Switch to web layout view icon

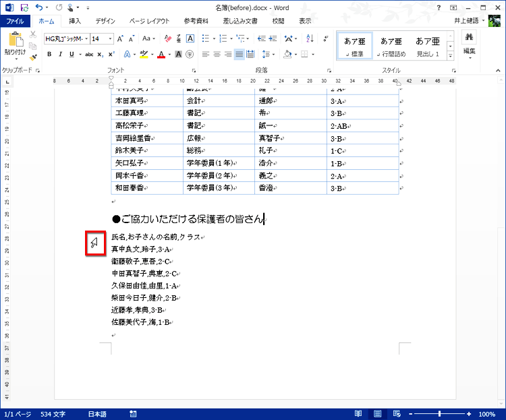[x=397, y=414]
